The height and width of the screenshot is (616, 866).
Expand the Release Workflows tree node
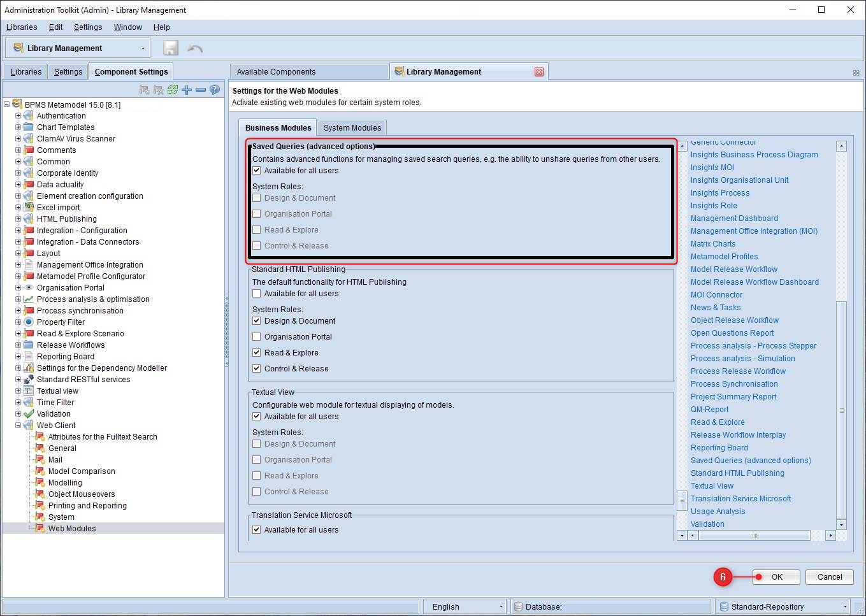(x=18, y=345)
